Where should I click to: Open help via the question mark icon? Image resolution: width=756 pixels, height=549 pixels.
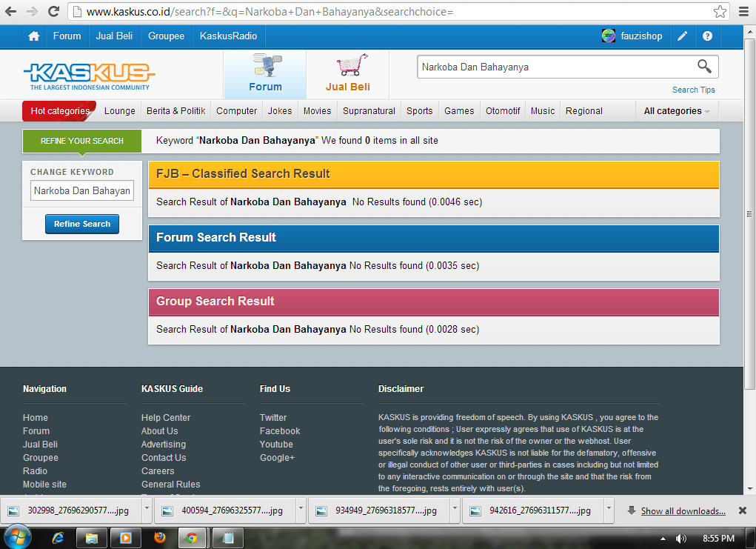[707, 36]
